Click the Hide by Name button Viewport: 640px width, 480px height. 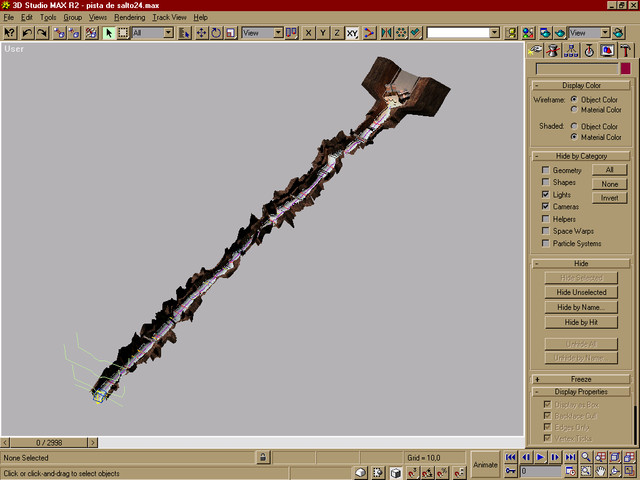click(x=581, y=307)
